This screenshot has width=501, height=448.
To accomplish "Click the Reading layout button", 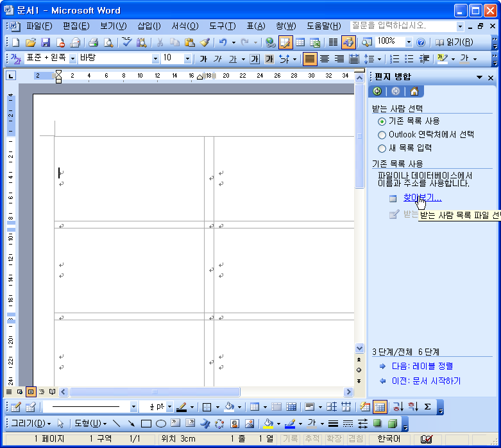I will point(454,42).
